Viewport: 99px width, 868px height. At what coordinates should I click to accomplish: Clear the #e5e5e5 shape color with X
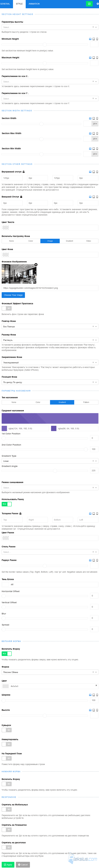(96, 685)
